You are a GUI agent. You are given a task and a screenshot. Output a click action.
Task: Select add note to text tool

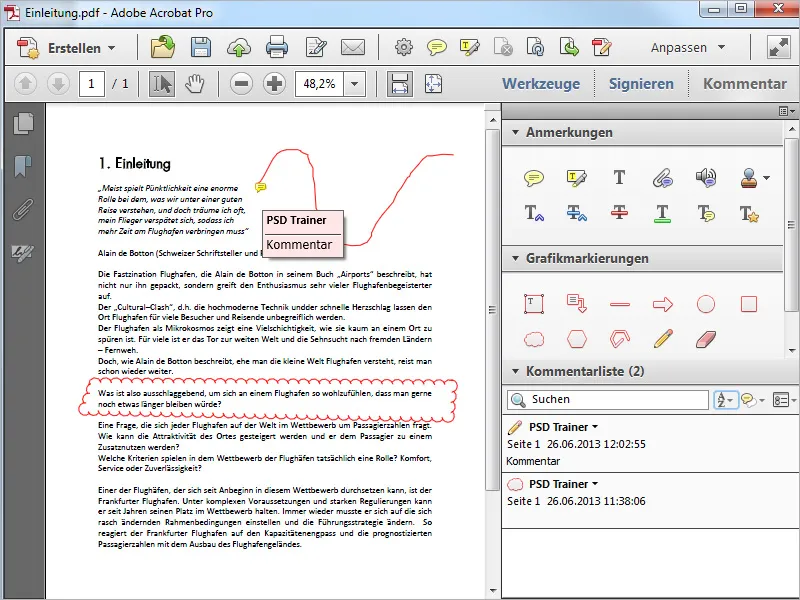click(706, 213)
